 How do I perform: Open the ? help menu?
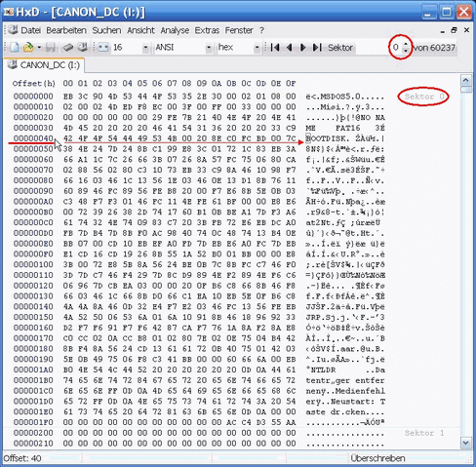pyautogui.click(x=261, y=30)
